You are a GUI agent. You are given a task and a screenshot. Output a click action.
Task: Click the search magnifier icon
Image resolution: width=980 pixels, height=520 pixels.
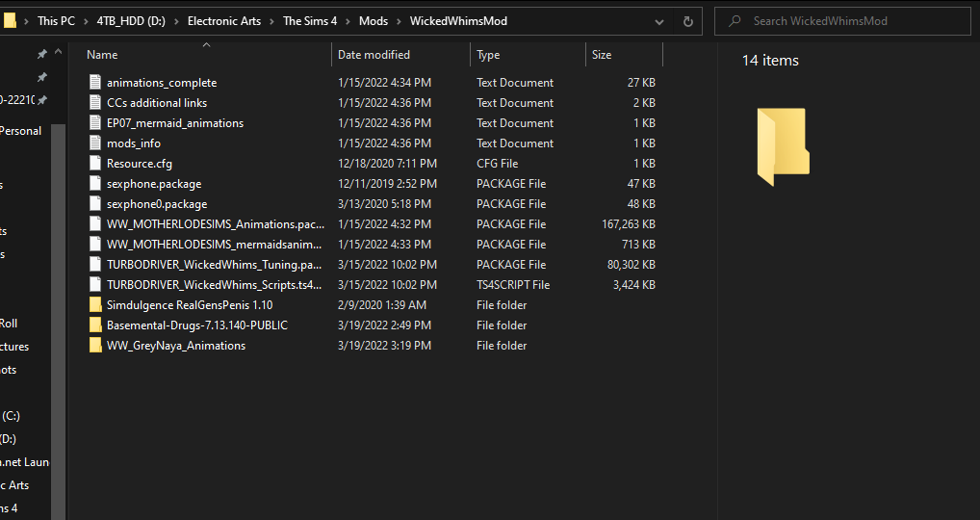(x=735, y=21)
